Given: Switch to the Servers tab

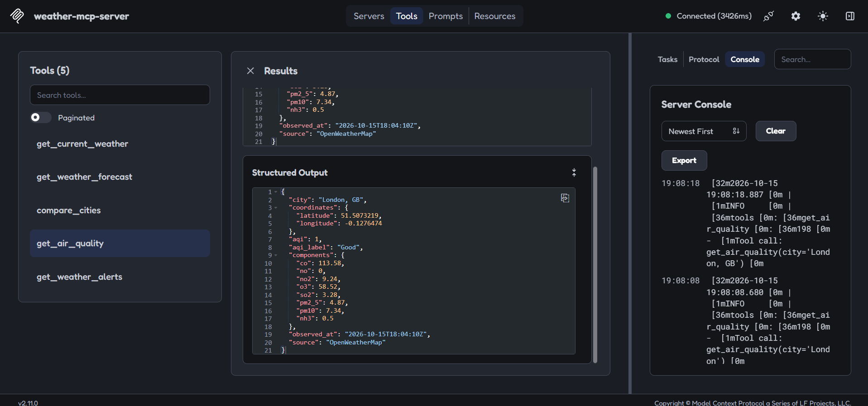Looking at the screenshot, I should point(369,16).
